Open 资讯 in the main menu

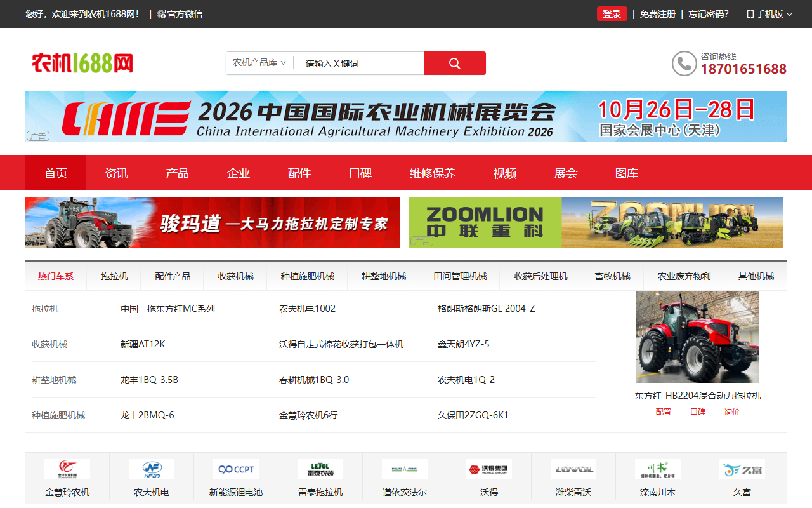117,173
